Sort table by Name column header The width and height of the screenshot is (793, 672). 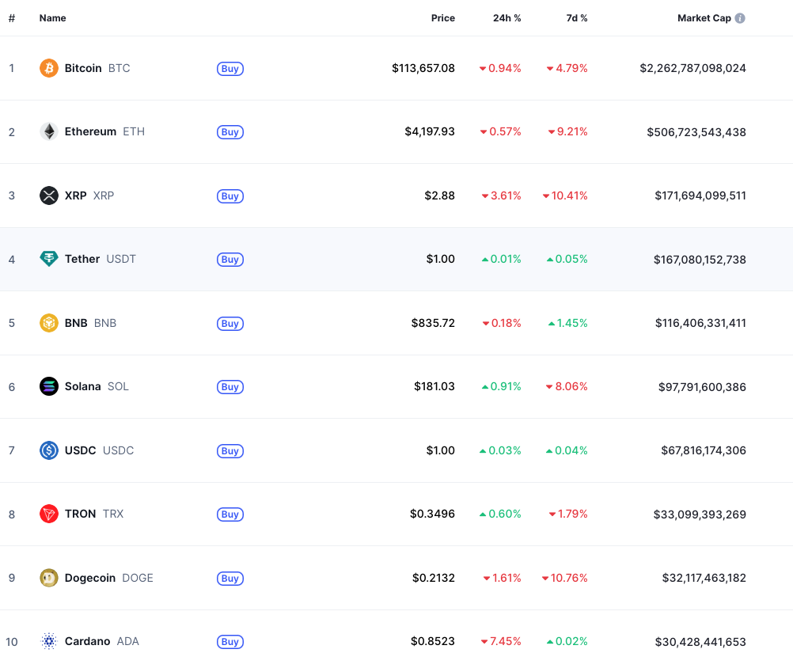52,18
